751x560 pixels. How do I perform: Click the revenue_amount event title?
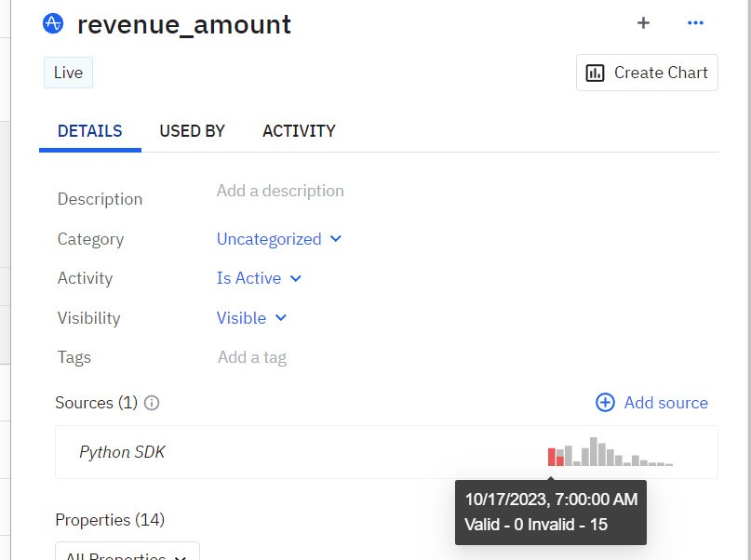pos(184,24)
